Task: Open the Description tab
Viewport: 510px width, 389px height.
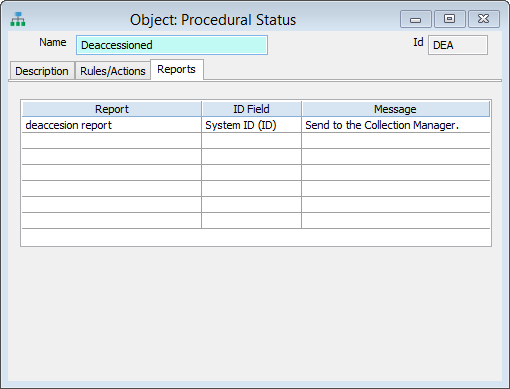Action: pyautogui.click(x=42, y=71)
